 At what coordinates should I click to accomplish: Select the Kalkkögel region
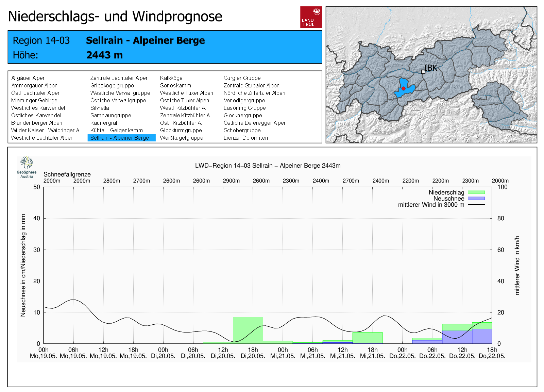[x=172, y=78]
